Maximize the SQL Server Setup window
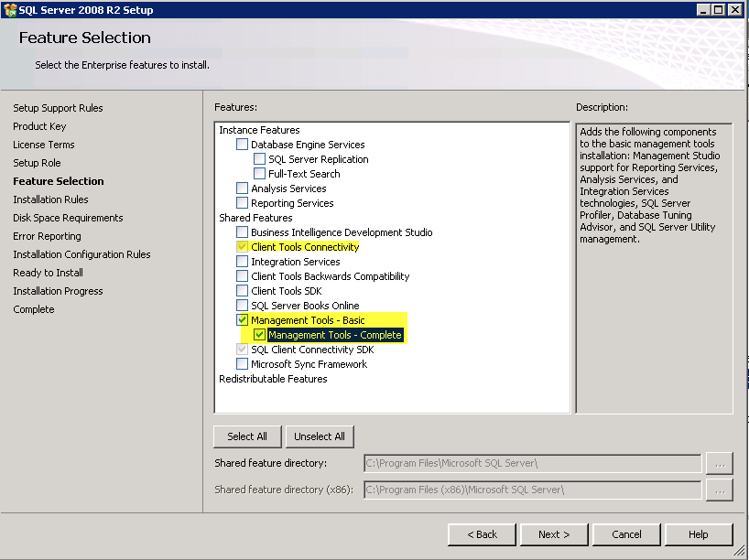 click(x=719, y=9)
